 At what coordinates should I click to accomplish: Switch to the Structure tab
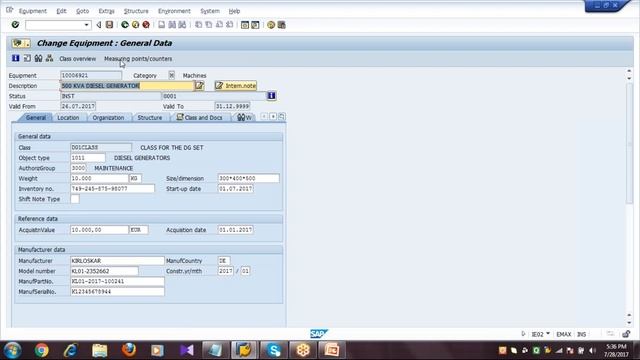point(150,118)
